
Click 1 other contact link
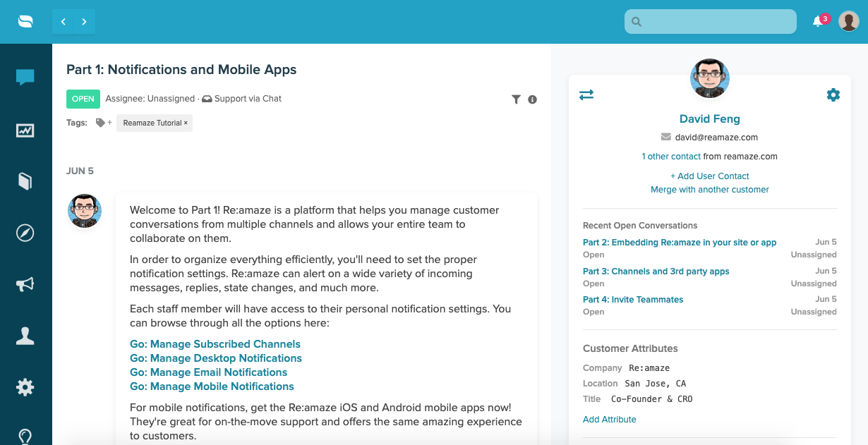tap(671, 157)
